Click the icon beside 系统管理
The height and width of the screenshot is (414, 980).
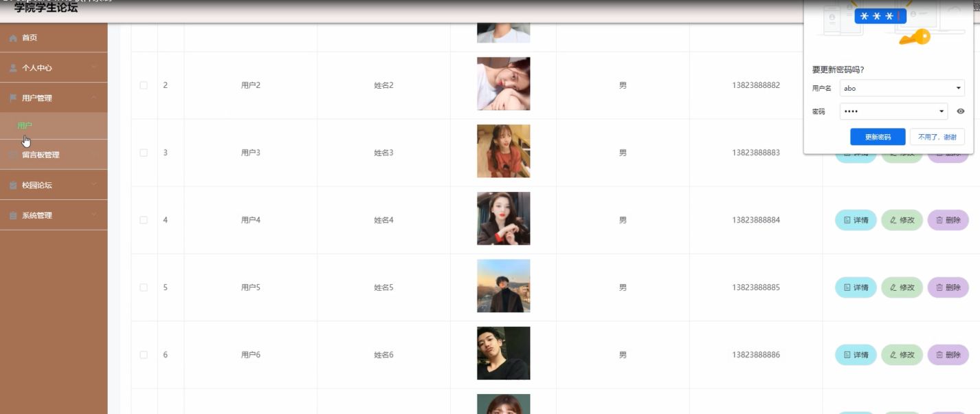click(13, 215)
